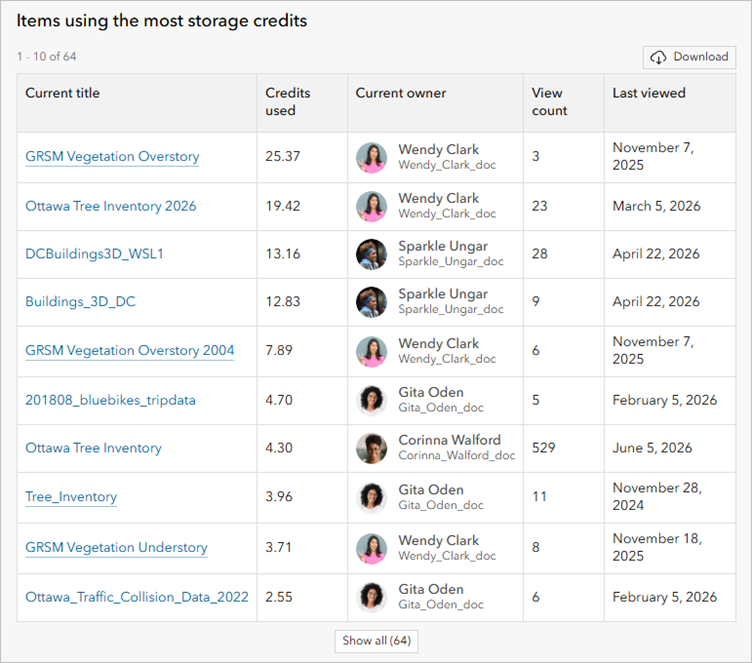Click Gita Oden avatar in Traffic Collision row
The width and height of the screenshot is (752, 663).
pos(372,598)
